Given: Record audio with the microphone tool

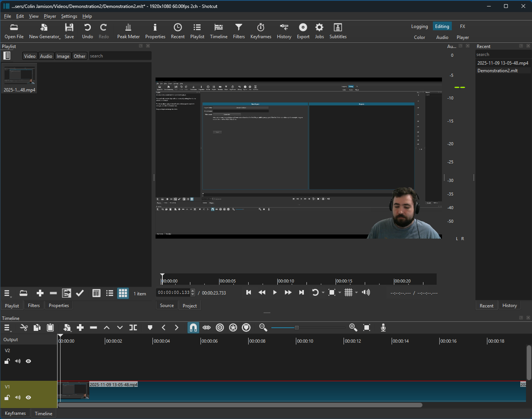Looking at the screenshot, I should (383, 327).
